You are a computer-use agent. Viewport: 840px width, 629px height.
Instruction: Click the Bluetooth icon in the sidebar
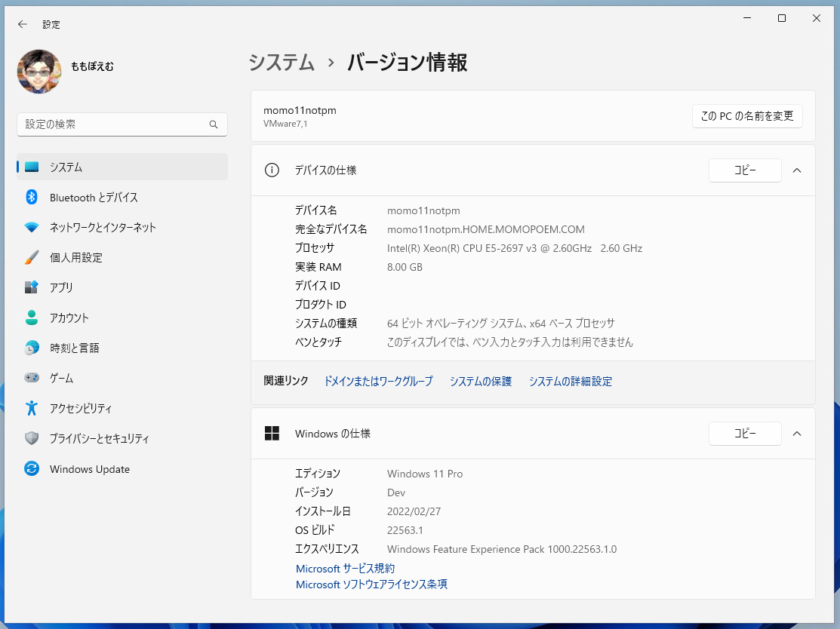(x=32, y=197)
